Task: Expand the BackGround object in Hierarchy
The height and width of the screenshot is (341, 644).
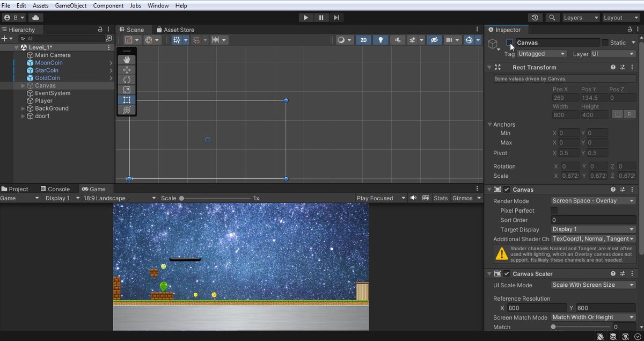Action: coord(23,108)
